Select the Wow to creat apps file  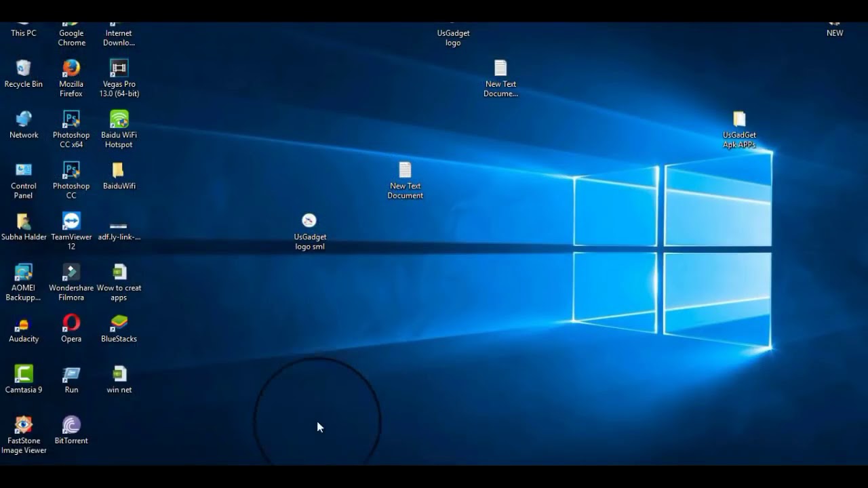[119, 282]
